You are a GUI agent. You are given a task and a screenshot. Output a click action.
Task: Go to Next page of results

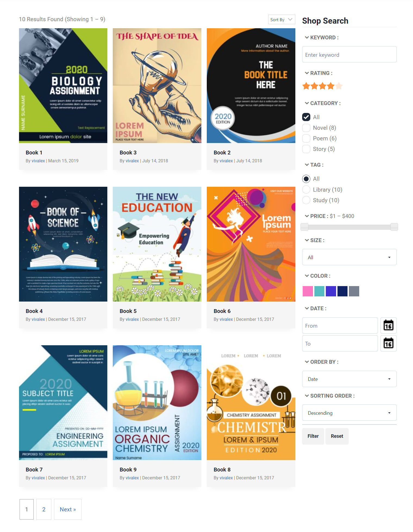coord(68,509)
